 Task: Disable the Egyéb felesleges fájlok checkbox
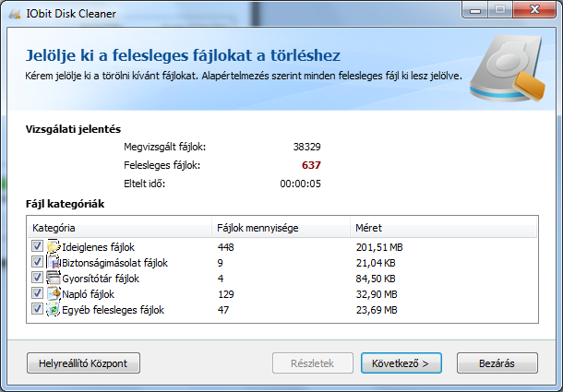coord(37,309)
